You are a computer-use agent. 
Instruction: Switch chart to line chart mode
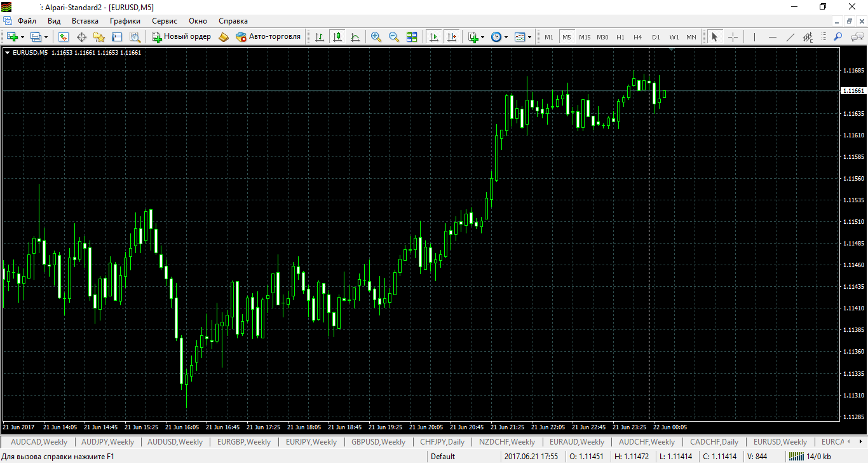point(355,37)
